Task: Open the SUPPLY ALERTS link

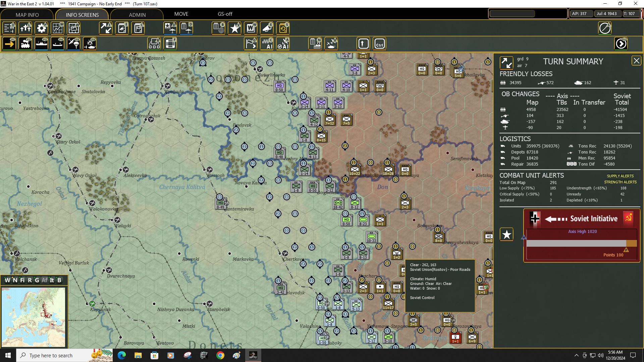Action: (620, 176)
